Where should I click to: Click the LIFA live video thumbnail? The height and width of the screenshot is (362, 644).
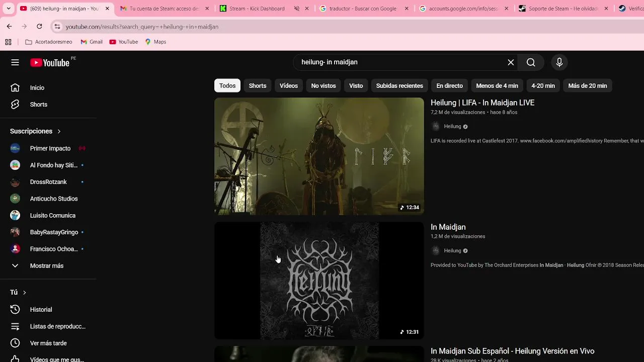tap(319, 156)
